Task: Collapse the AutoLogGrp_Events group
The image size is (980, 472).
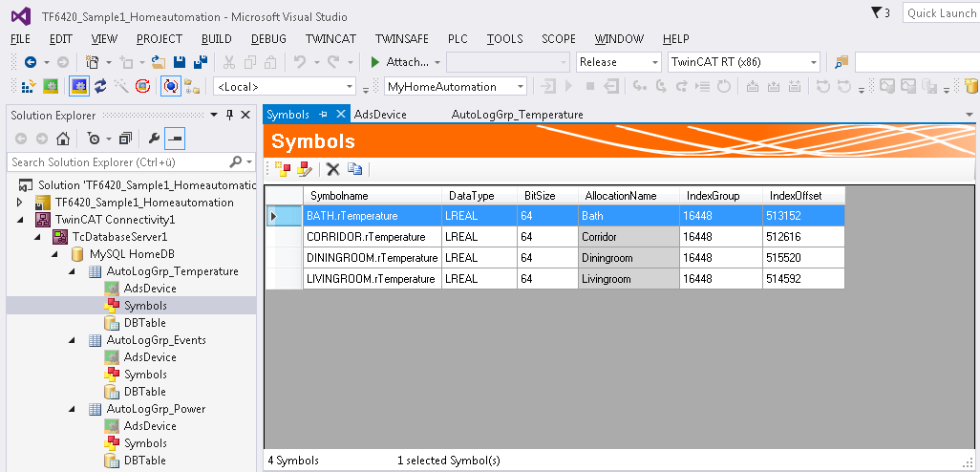Action: click(72, 339)
